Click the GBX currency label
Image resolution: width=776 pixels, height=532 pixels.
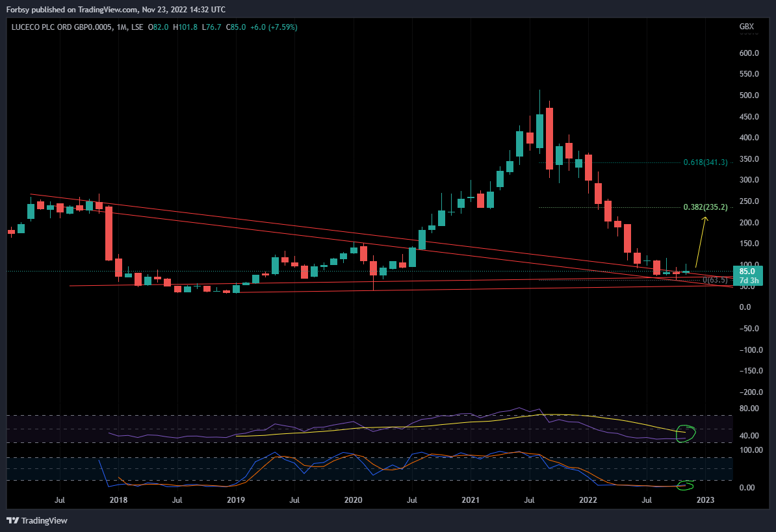(x=747, y=27)
